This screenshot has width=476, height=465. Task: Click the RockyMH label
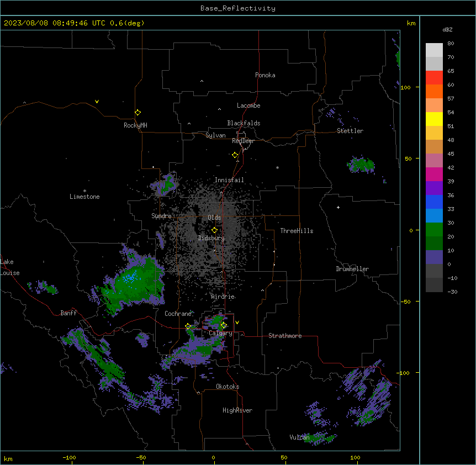click(135, 125)
